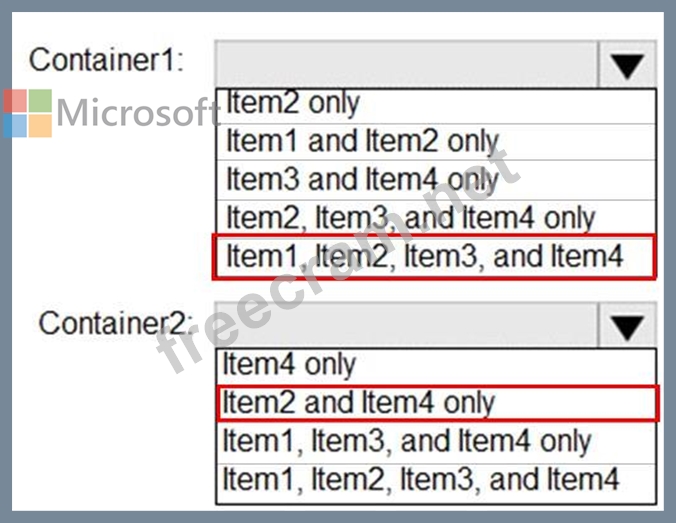Click the Container1 dropdown arrow button
The height and width of the screenshot is (523, 676).
[627, 65]
